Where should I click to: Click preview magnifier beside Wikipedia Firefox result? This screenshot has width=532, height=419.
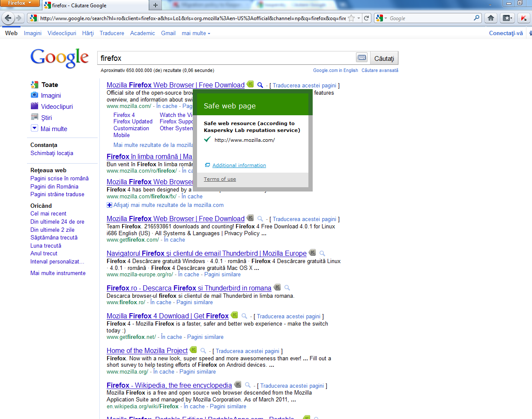(248, 386)
